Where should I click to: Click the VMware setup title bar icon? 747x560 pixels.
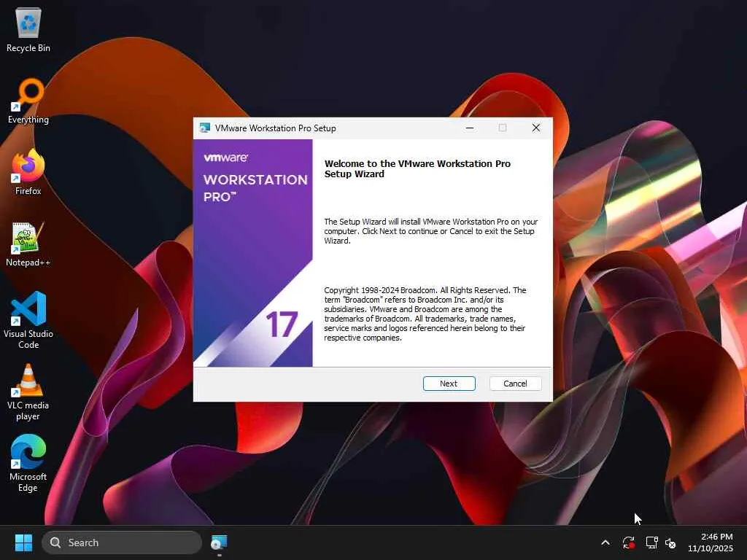pos(205,128)
